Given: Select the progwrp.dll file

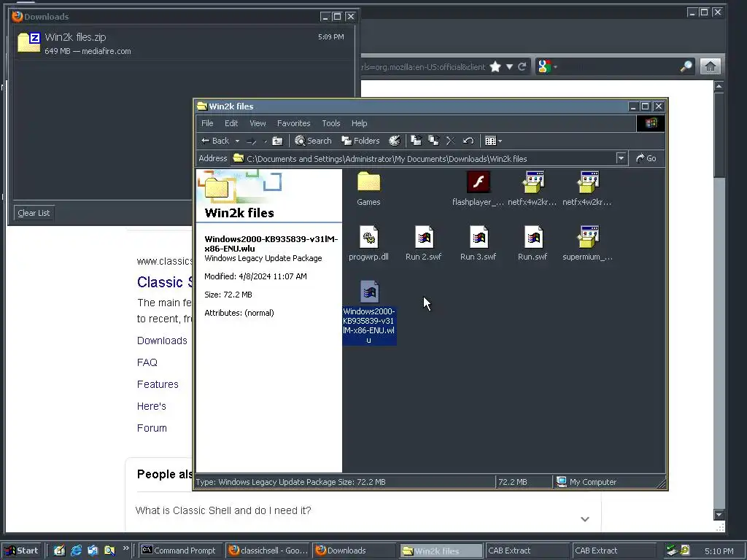Looking at the screenshot, I should [x=368, y=244].
